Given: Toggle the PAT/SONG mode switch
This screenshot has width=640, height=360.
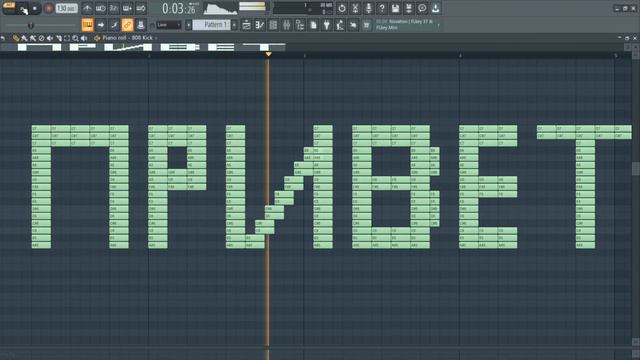Looking at the screenshot, I should (9, 8).
